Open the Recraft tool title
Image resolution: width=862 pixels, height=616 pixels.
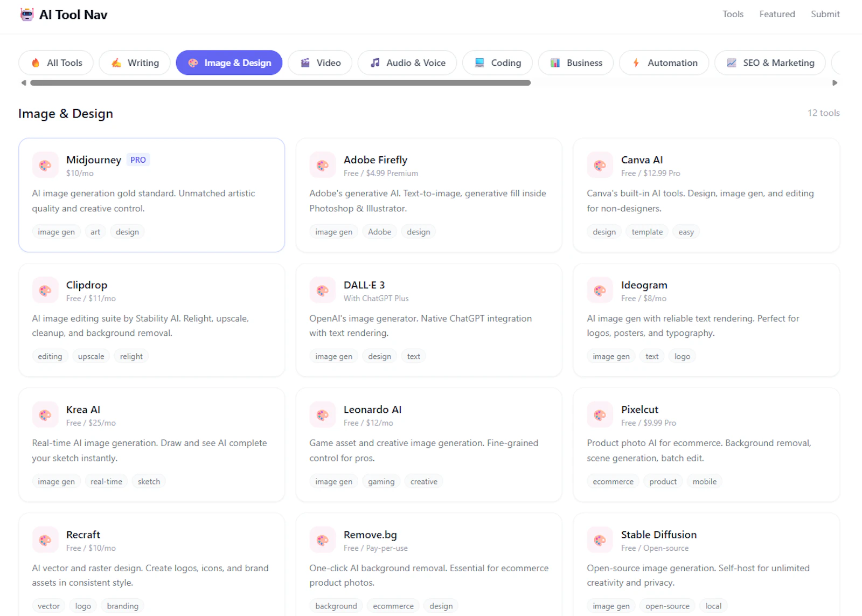click(x=83, y=534)
